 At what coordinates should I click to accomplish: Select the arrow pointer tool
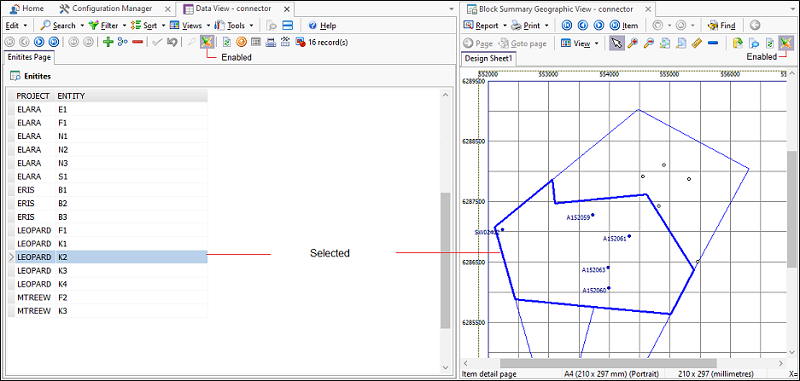(616, 43)
